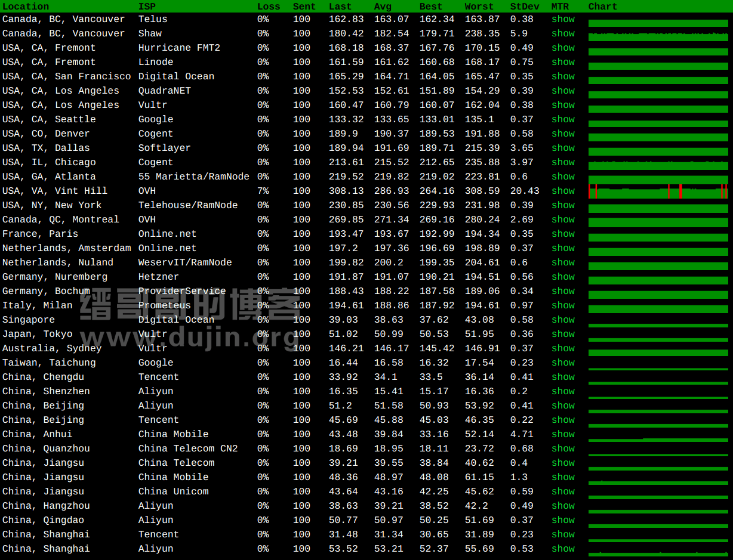Click the StDev column header
This screenshot has height=560, width=733.
(x=525, y=7)
